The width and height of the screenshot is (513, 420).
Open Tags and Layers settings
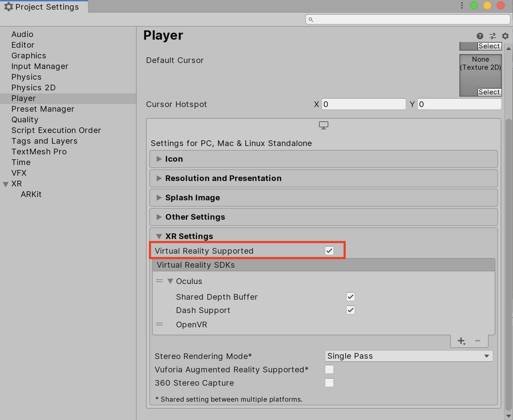(44, 141)
